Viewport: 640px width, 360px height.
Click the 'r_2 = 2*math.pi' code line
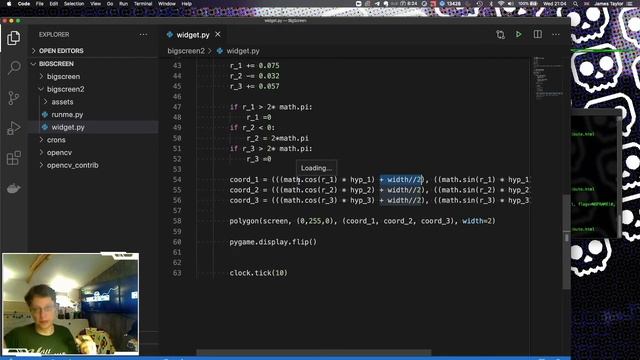pyautogui.click(x=278, y=138)
